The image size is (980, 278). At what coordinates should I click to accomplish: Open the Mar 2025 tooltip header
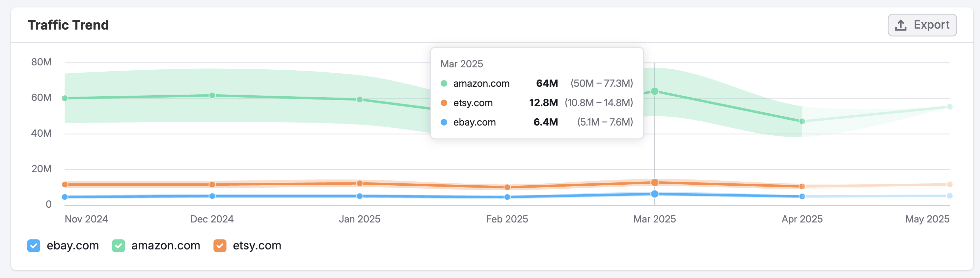coord(462,64)
